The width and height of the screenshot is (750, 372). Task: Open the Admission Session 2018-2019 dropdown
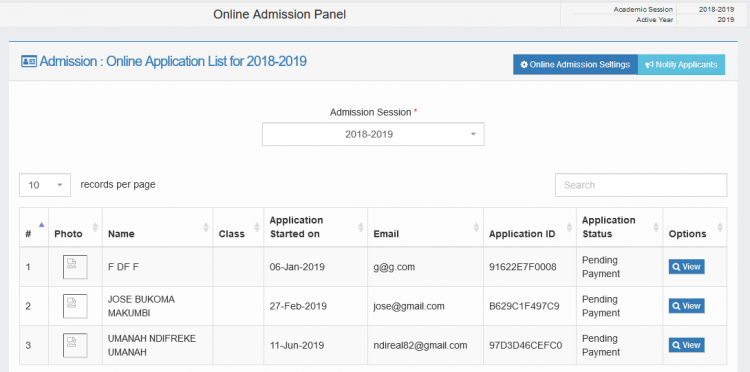click(x=373, y=134)
